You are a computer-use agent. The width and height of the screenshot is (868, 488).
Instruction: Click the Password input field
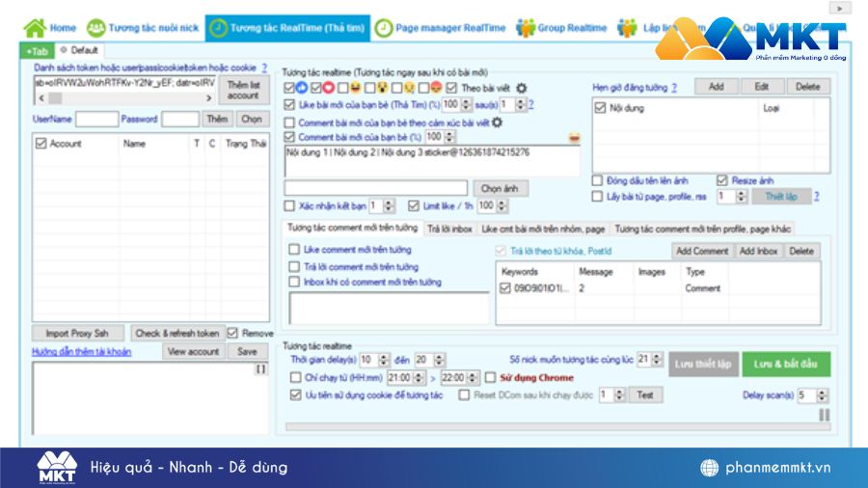pos(180,119)
